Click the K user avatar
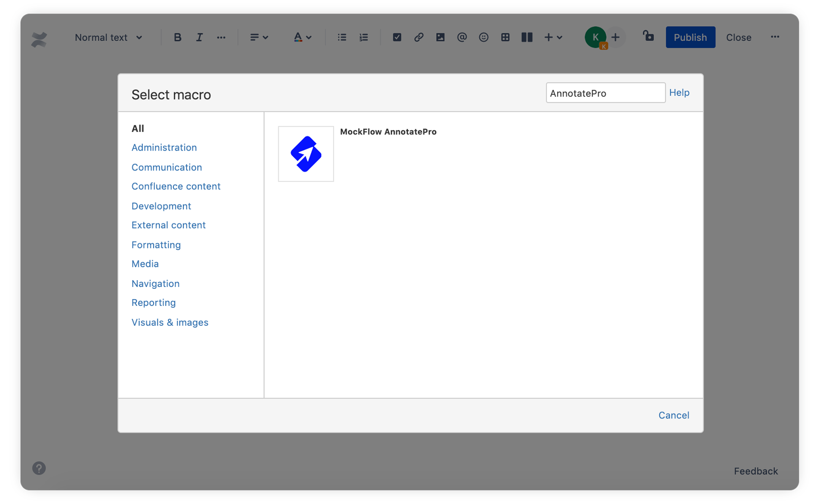The image size is (820, 504). (x=596, y=37)
